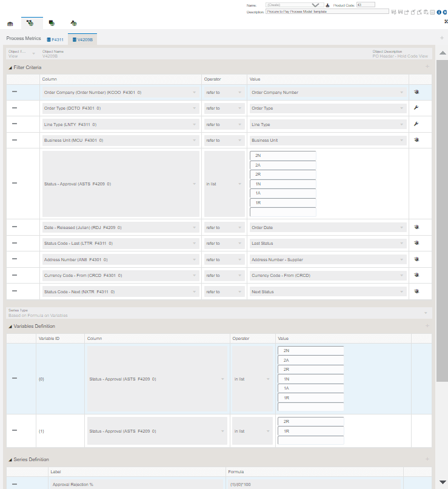Click the second save-as icon in top toolbar
Viewport: 448px width, 489px height.
click(x=400, y=12)
